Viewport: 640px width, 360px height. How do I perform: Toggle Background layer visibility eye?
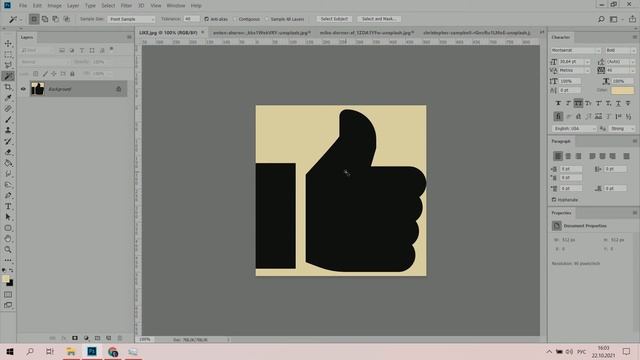23,89
